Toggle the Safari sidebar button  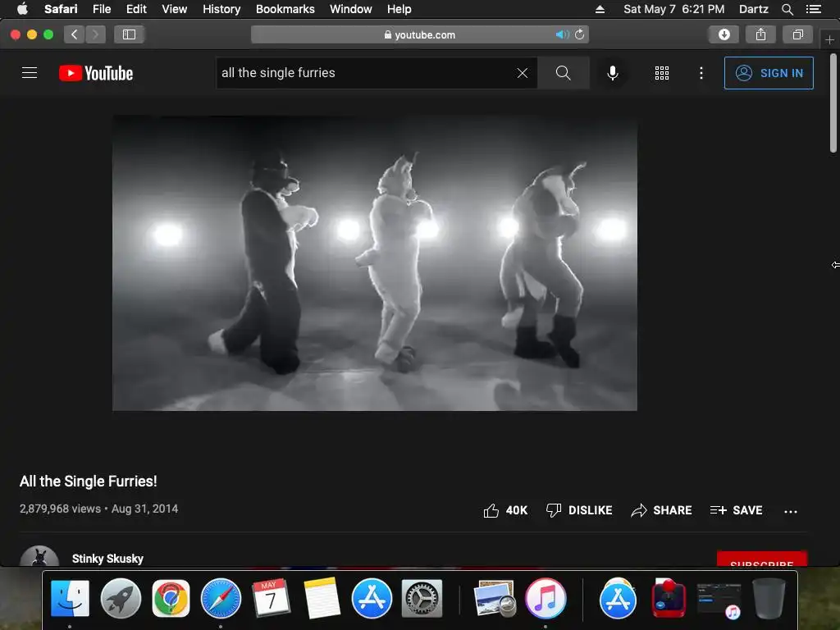point(129,34)
